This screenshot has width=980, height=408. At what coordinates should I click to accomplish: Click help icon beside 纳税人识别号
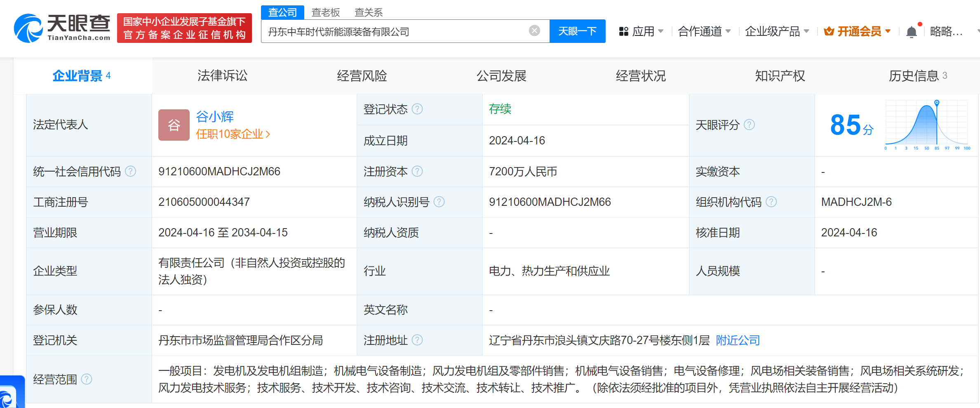point(439,202)
